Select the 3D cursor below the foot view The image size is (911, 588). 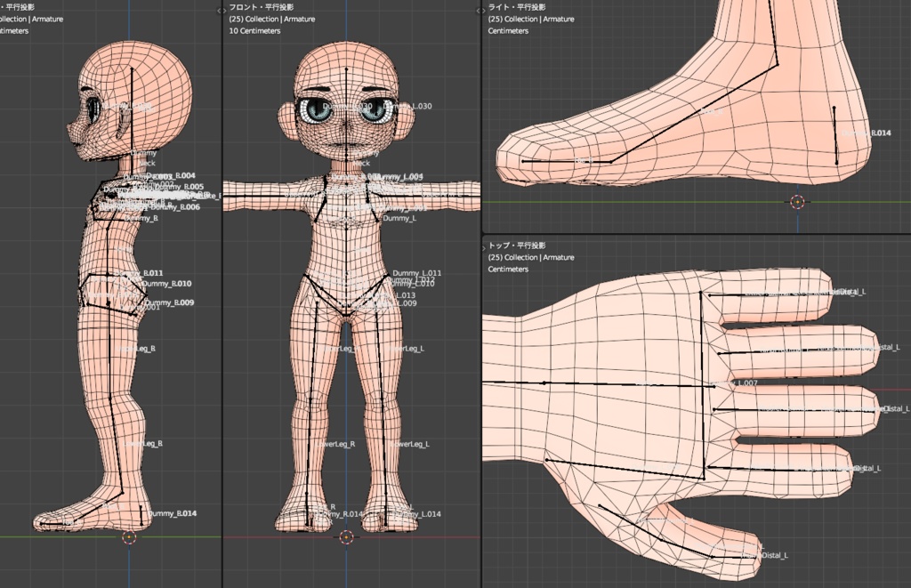[799, 202]
